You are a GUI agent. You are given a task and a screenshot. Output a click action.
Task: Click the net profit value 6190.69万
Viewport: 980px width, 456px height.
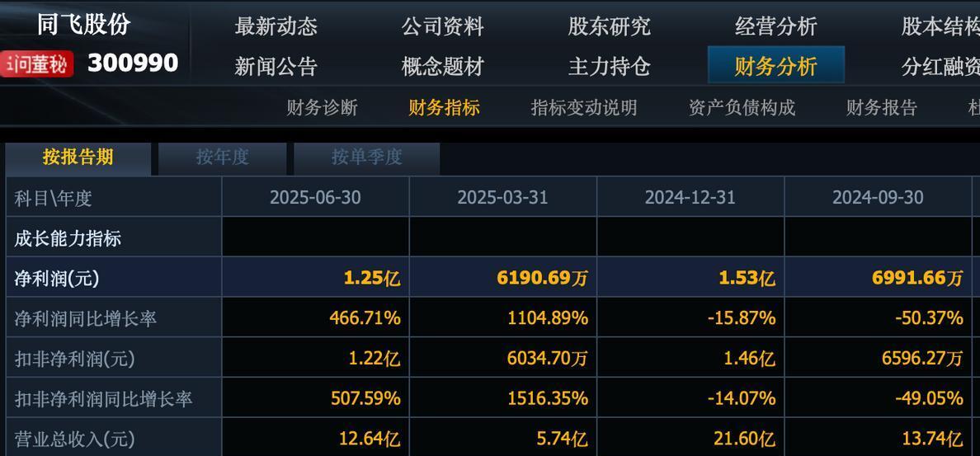543,278
